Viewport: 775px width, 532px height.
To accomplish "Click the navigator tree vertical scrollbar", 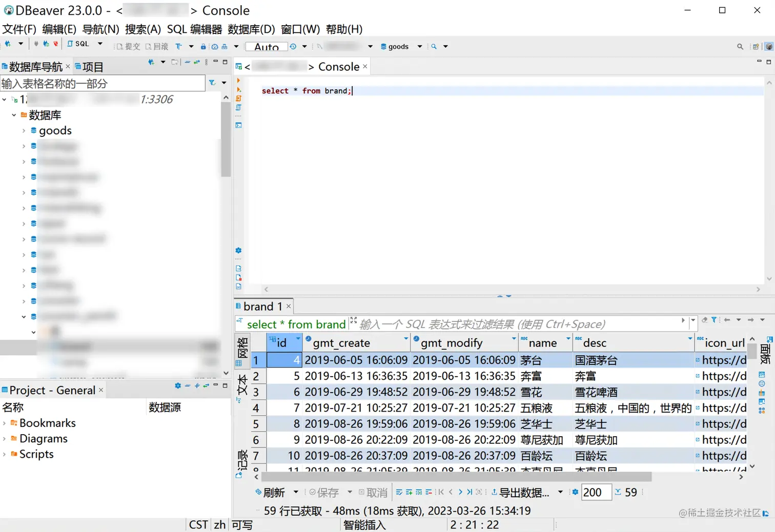I will click(x=226, y=139).
